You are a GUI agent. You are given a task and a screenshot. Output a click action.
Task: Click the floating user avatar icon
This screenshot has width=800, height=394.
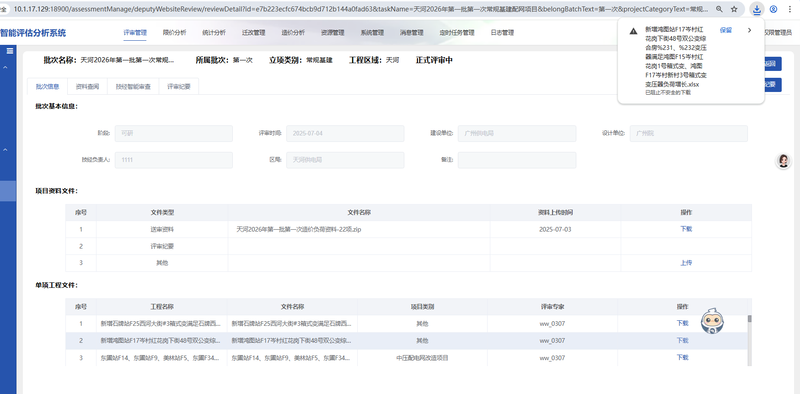[x=783, y=161]
